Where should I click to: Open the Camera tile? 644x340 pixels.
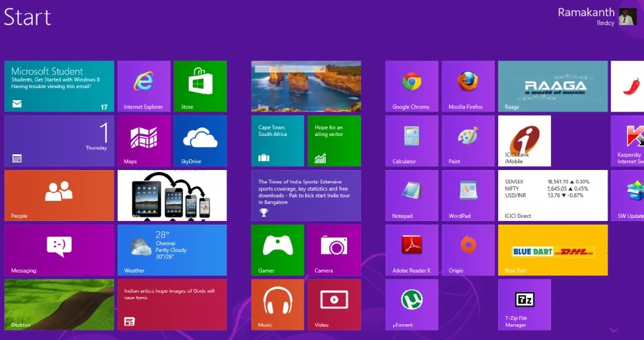(x=335, y=250)
